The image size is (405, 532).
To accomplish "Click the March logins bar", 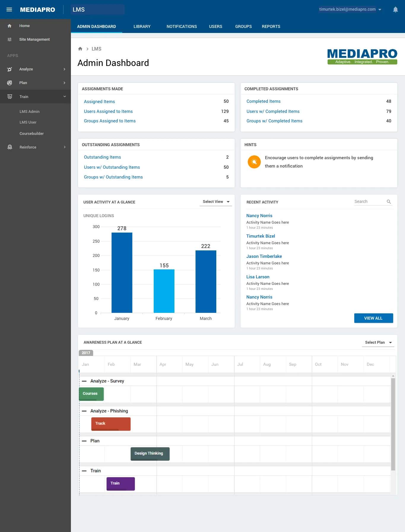I will 206,282.
